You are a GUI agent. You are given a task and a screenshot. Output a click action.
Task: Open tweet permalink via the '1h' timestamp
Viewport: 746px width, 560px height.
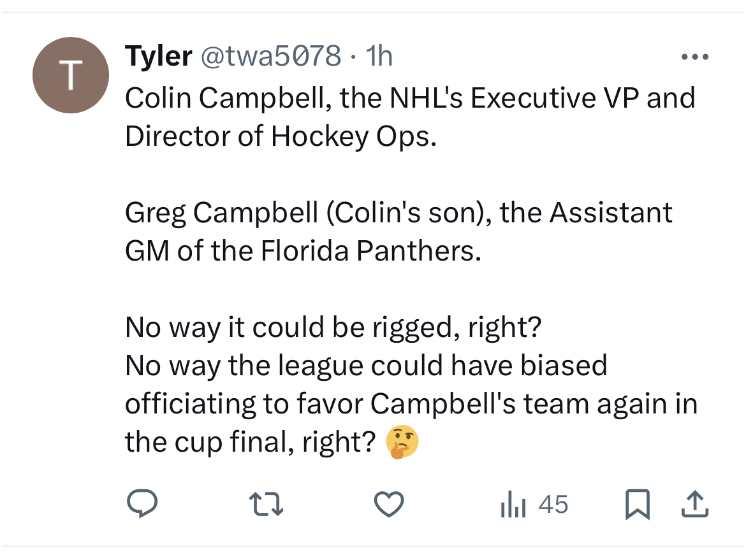point(379,56)
